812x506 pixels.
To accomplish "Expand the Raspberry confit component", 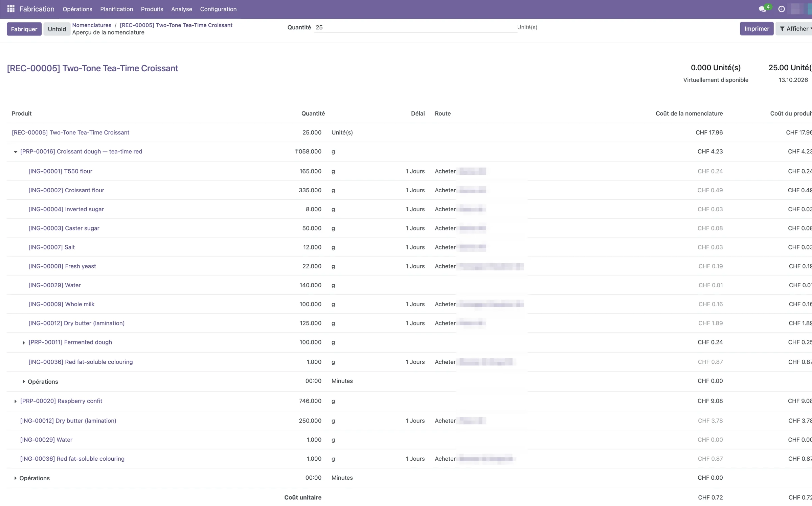I will pos(16,401).
